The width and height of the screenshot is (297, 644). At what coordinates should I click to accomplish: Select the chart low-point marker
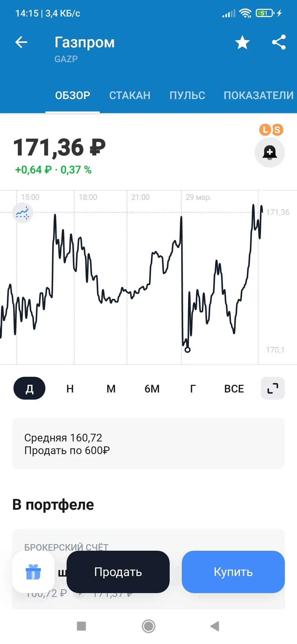coord(188,350)
